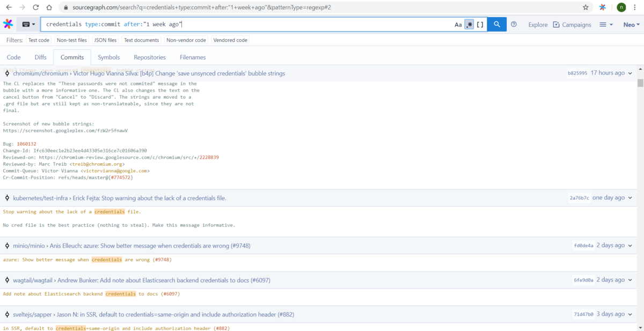The image size is (644, 331).
Task: Open the sveltejs/sapper repository link
Action: pos(33,314)
